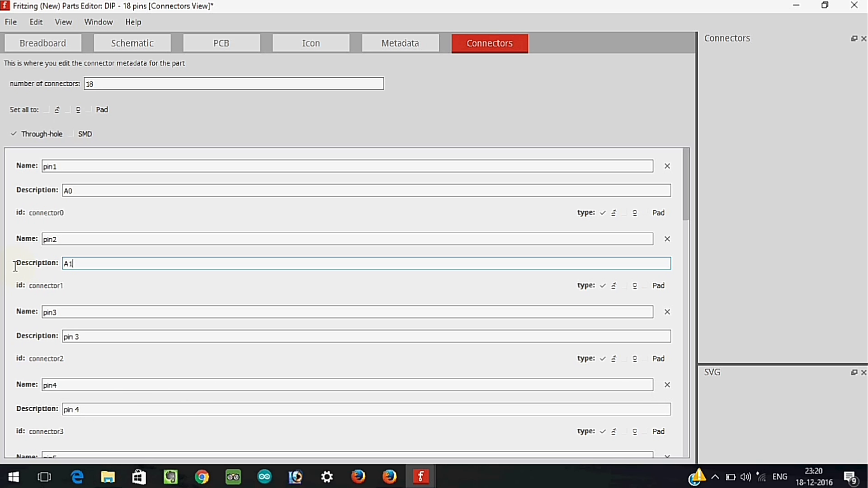868x488 pixels.
Task: Open the Settings gear in the taskbar
Action: 327,477
